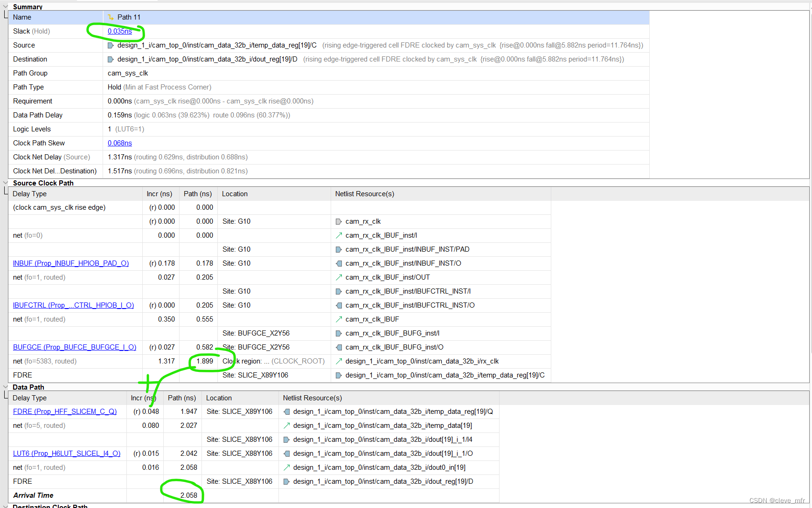Collapse the Source Clock Path section
The height and width of the screenshot is (508, 812).
pyautogui.click(x=6, y=183)
